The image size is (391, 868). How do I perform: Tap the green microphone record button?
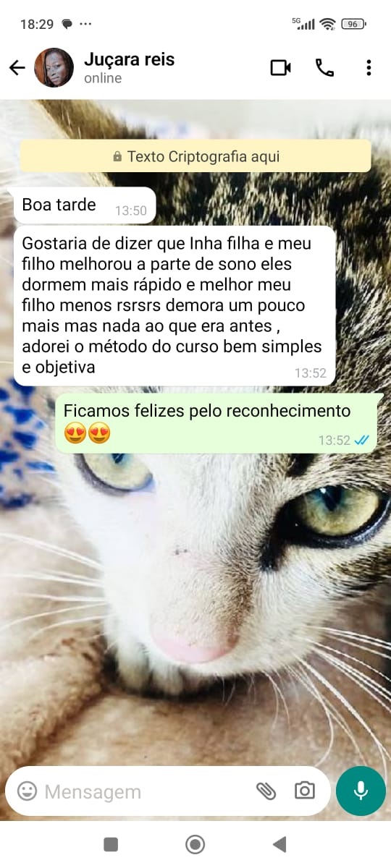(361, 791)
